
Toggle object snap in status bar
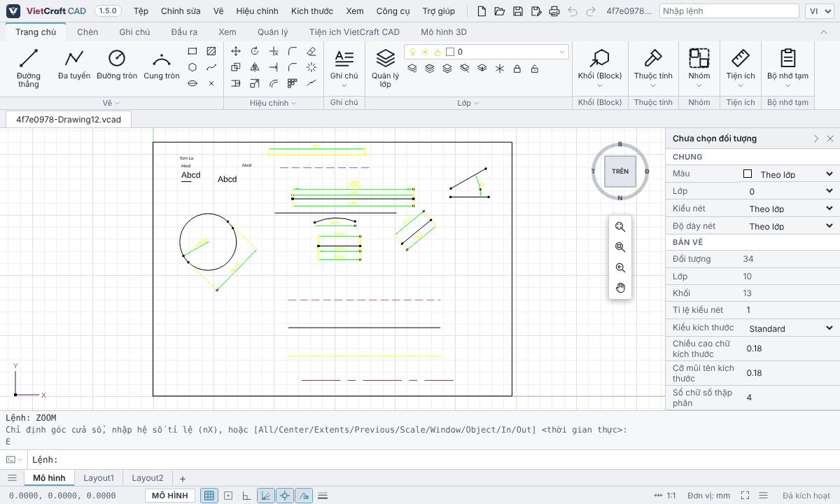click(x=285, y=496)
